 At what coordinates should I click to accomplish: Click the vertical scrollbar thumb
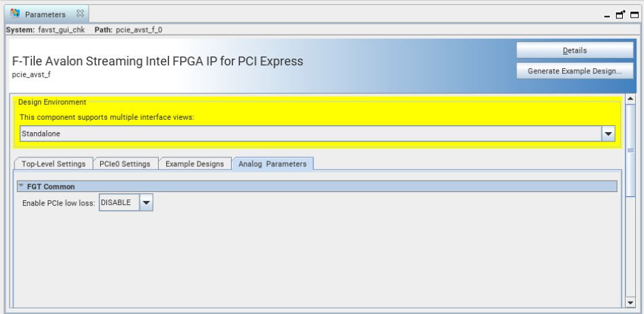click(630, 151)
